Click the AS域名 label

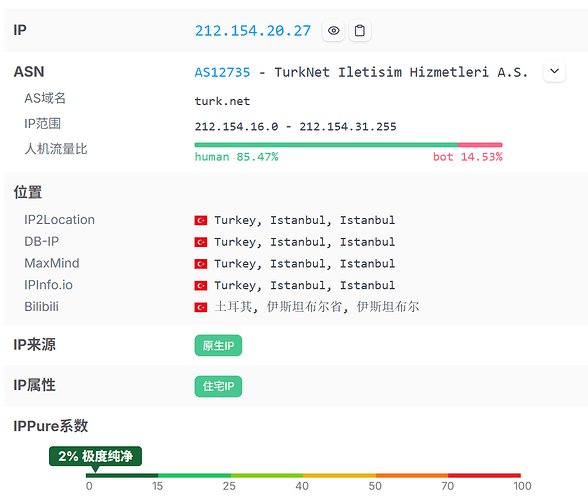[x=45, y=99]
